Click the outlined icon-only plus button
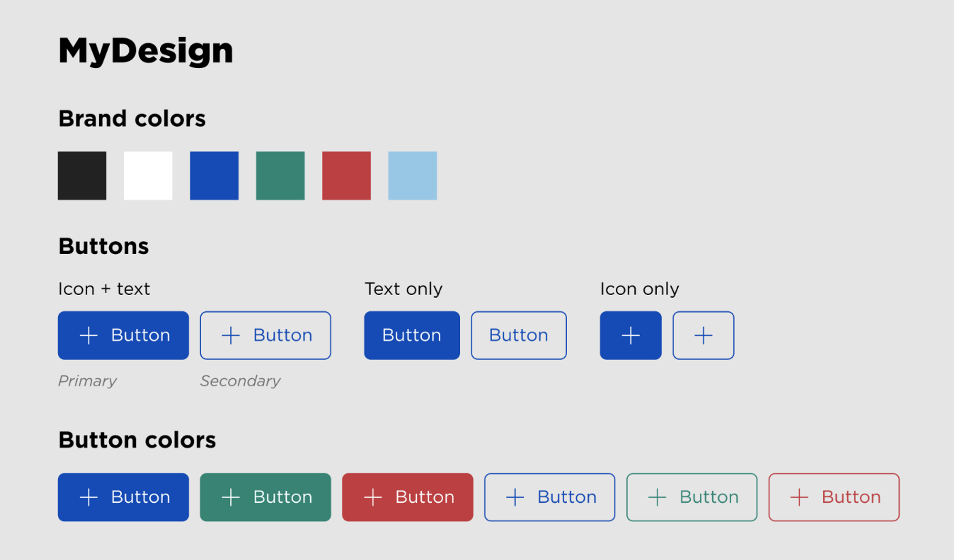This screenshot has width=954, height=560. coord(703,335)
